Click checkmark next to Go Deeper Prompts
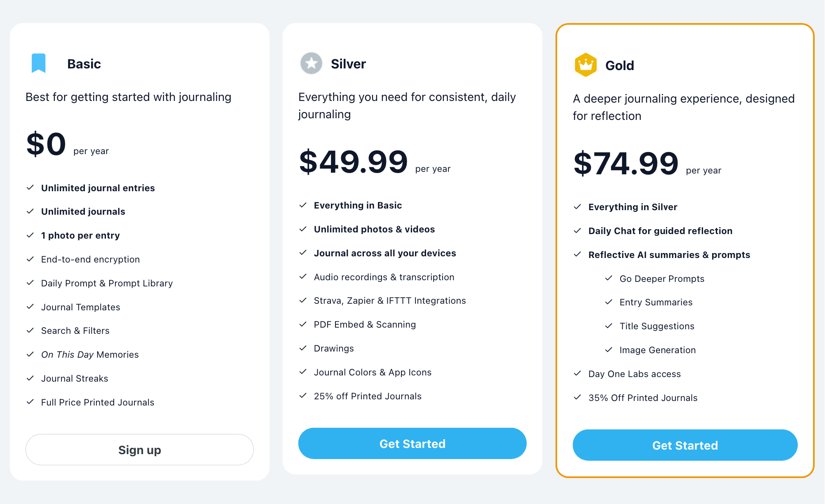 tap(609, 279)
